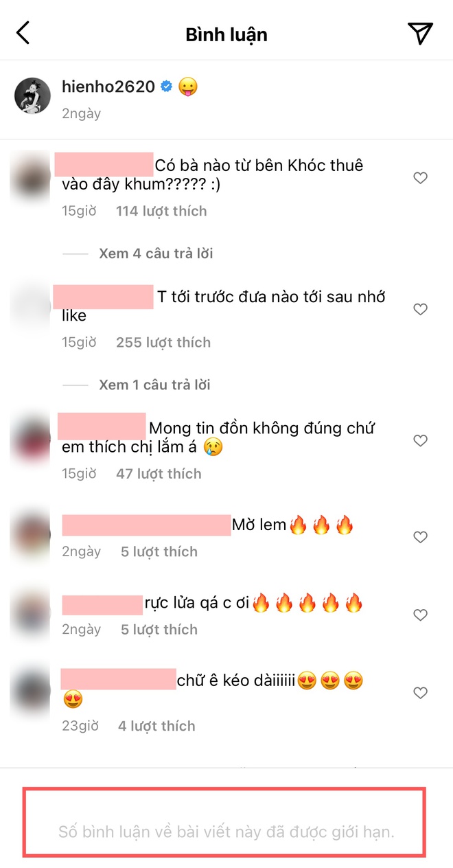View '255 lượt thích' likes list
This screenshot has height=868, width=453.
pos(163,342)
